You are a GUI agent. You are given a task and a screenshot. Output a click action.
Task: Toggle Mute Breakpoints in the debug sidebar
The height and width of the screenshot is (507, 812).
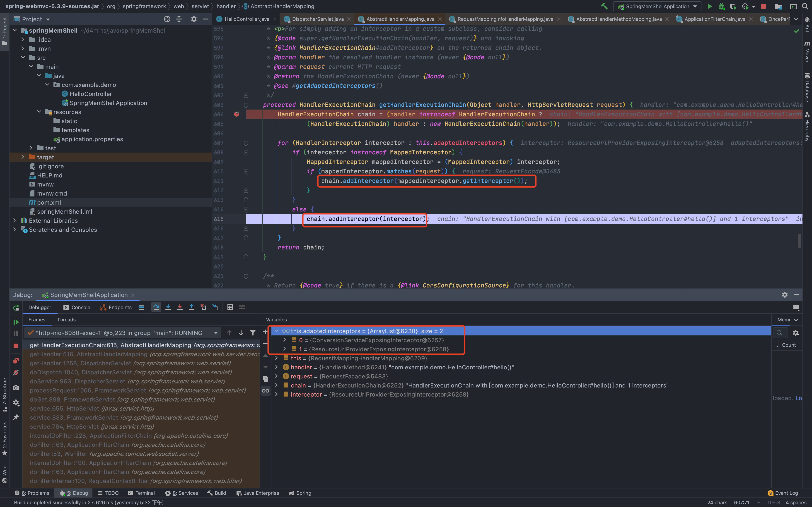pos(16,373)
